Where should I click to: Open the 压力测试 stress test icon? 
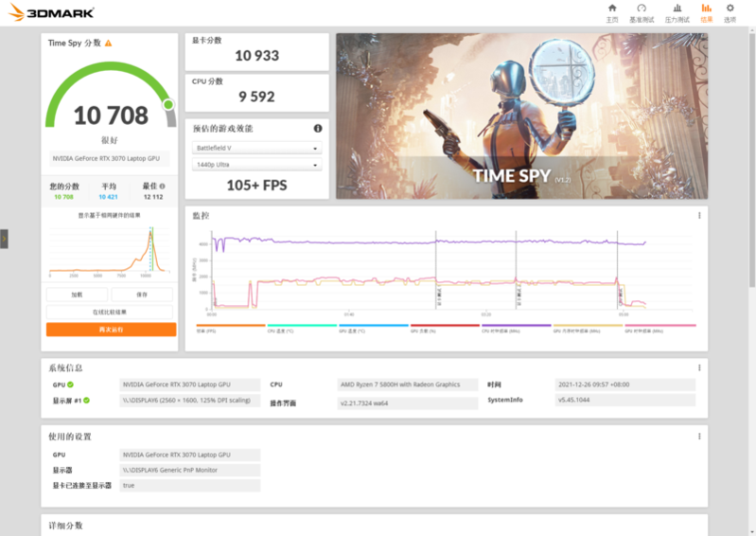[677, 12]
